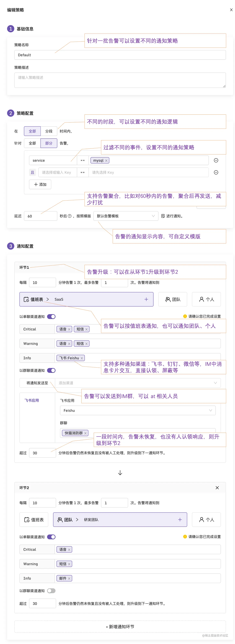The image size is (235, 644).
Task: Remove 语音 from Critical in 环节2
Action: pos(69,549)
